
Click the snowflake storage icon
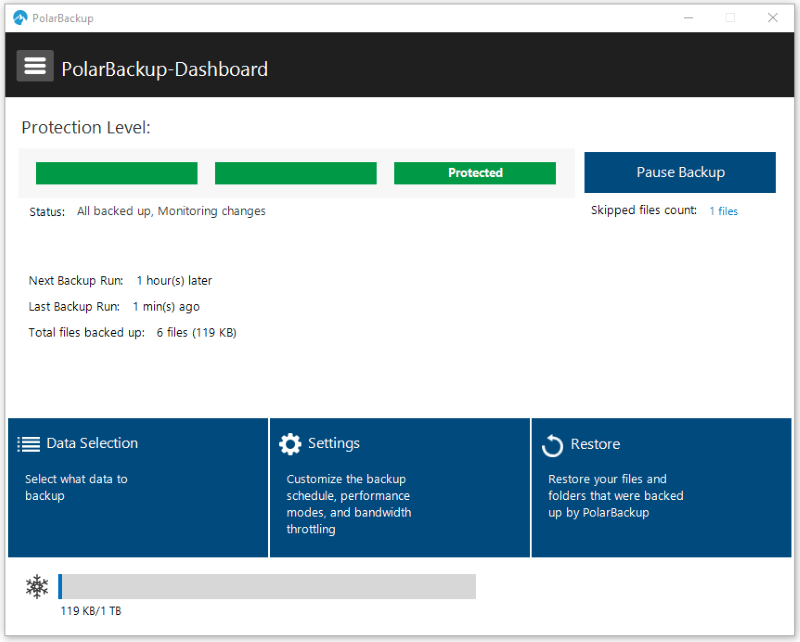pyautogui.click(x=37, y=587)
